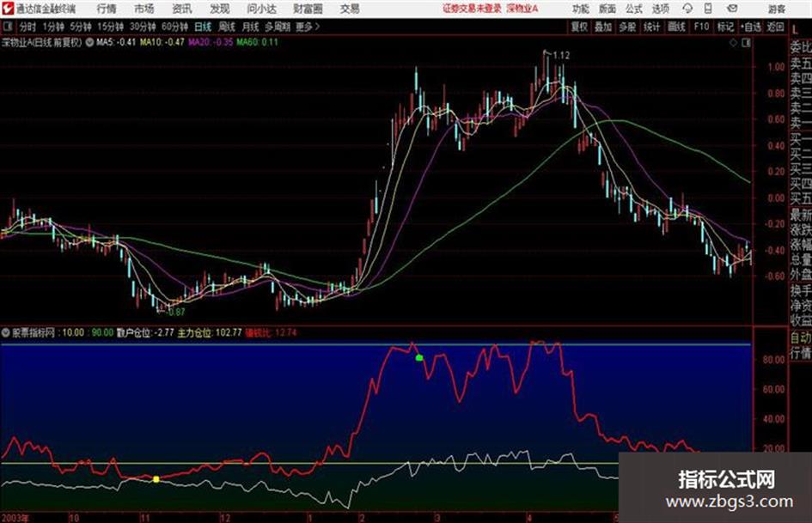Click the diamond icon near chart corner
This screenshot has height=523, width=812.
(x=733, y=43)
